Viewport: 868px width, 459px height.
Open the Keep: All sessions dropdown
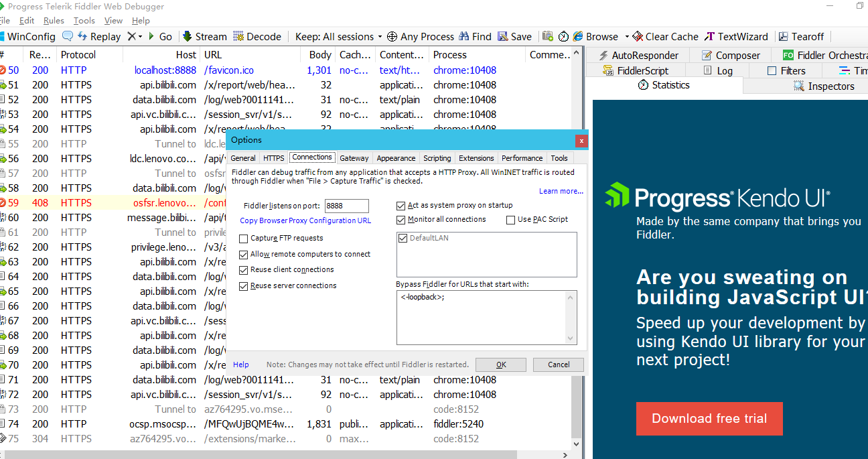[x=338, y=37]
